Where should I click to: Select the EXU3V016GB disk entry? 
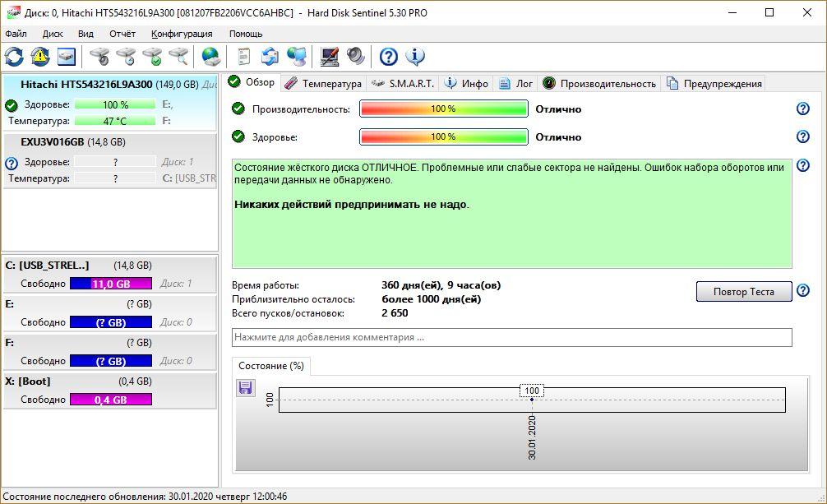pyautogui.click(x=109, y=160)
